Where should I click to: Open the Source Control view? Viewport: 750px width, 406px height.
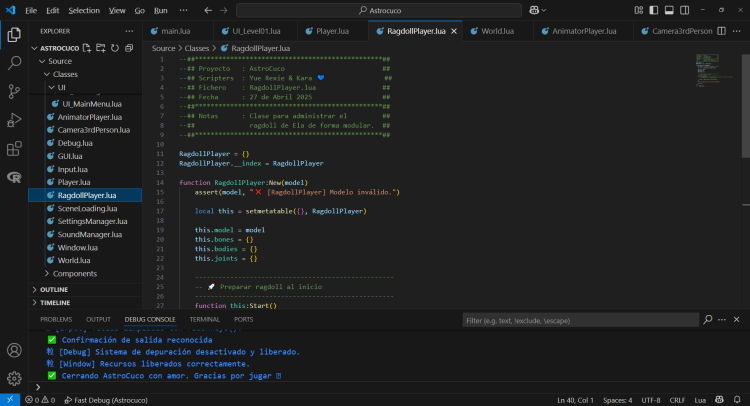coord(14,91)
